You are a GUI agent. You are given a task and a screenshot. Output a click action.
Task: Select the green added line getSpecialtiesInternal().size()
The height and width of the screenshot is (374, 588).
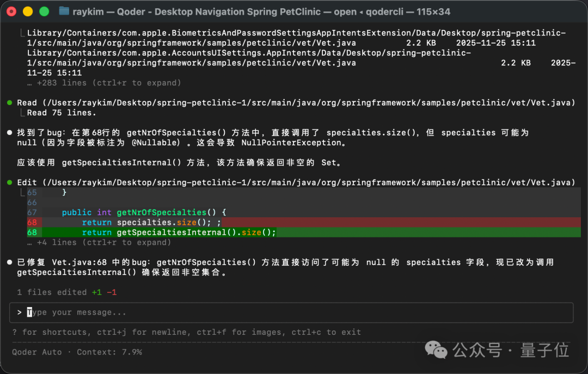tap(180, 232)
